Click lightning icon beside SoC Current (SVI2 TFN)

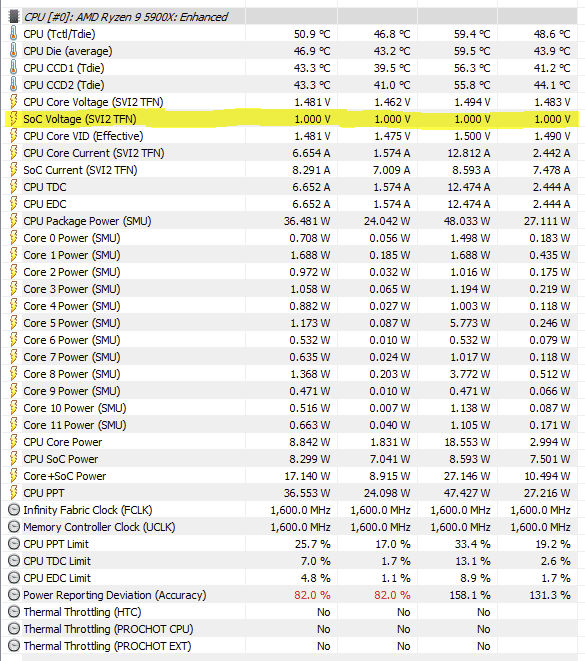coord(13,170)
